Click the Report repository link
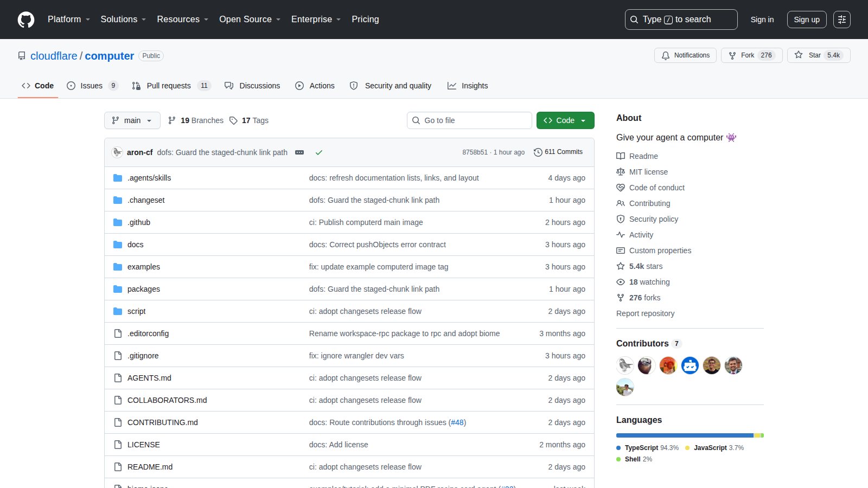The width and height of the screenshot is (868, 488). click(x=646, y=313)
